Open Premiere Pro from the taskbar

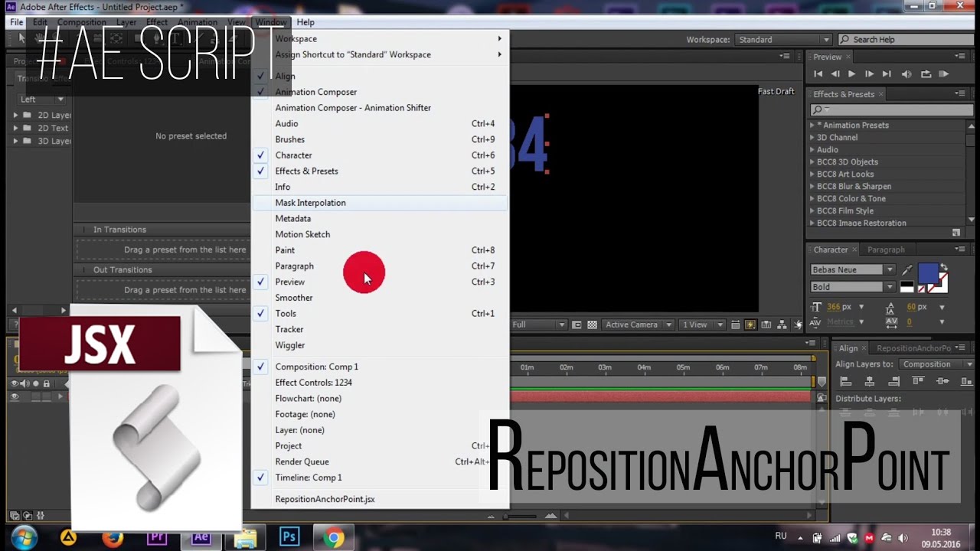(x=157, y=537)
